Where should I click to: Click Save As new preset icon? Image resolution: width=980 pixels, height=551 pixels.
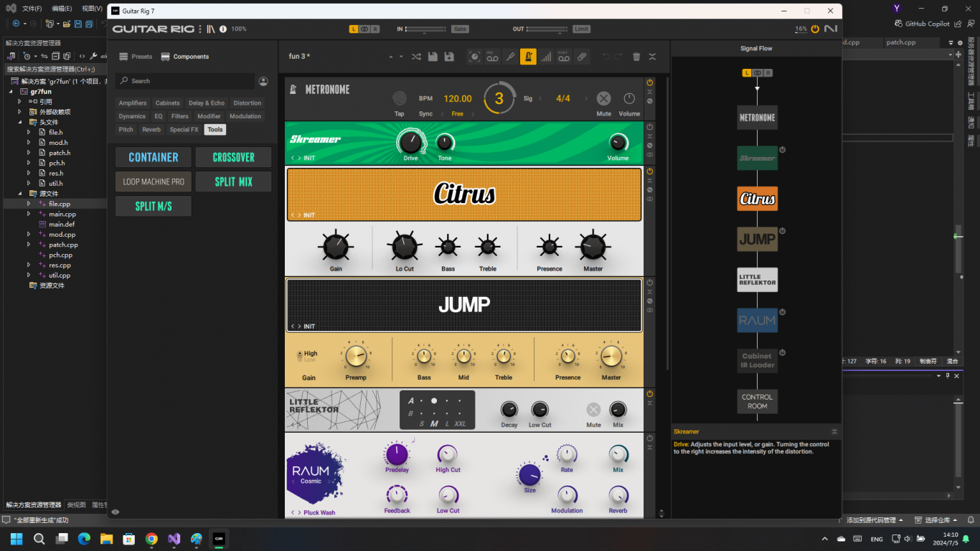[x=449, y=57]
